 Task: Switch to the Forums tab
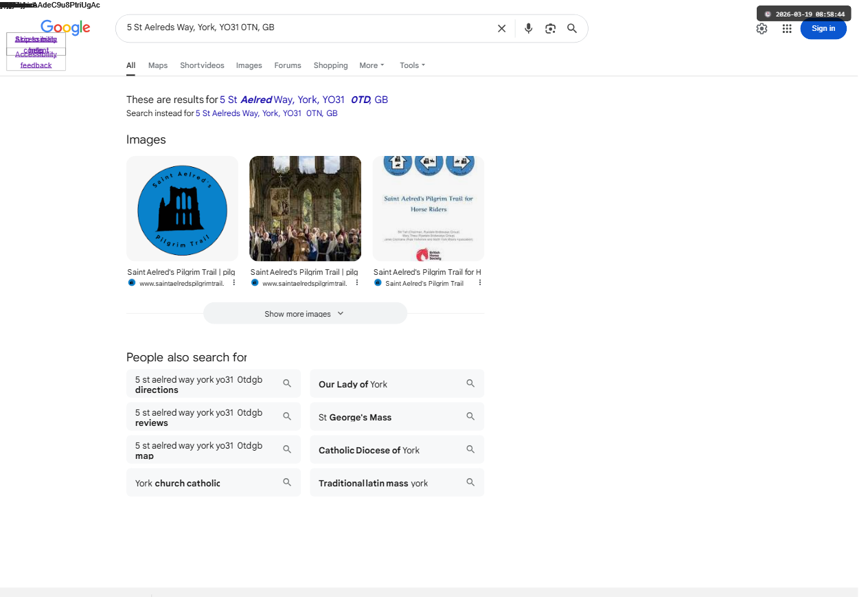(288, 65)
